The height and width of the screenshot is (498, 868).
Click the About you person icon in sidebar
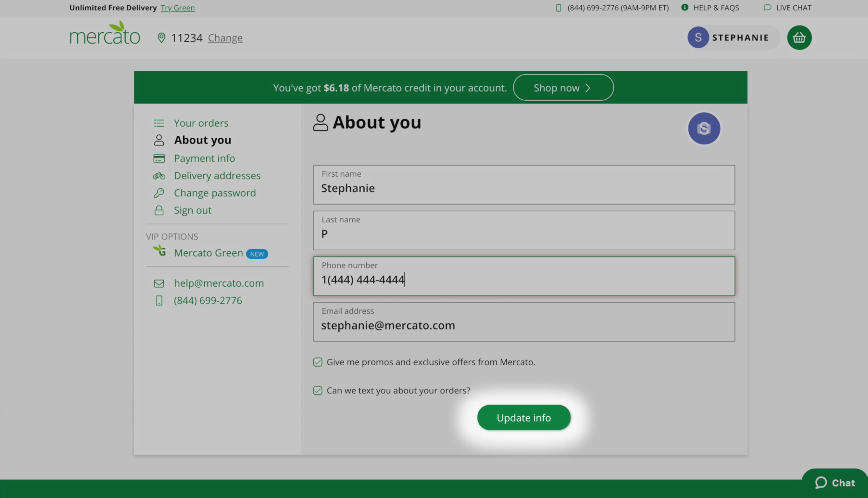159,140
